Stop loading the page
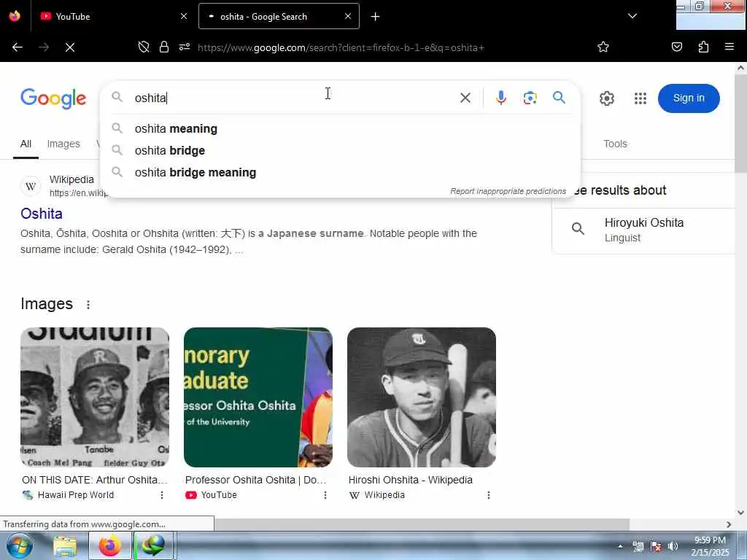The height and width of the screenshot is (560, 747). (69, 47)
